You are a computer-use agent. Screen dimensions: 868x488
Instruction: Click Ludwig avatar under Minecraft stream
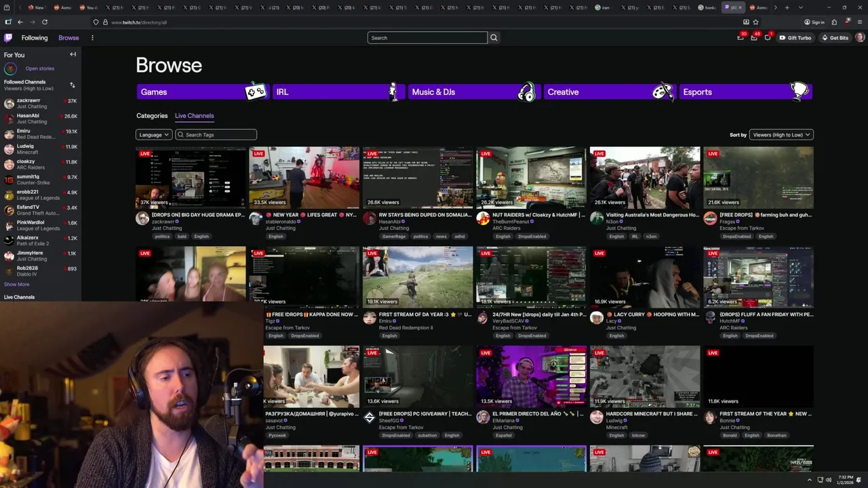pyautogui.click(x=597, y=417)
